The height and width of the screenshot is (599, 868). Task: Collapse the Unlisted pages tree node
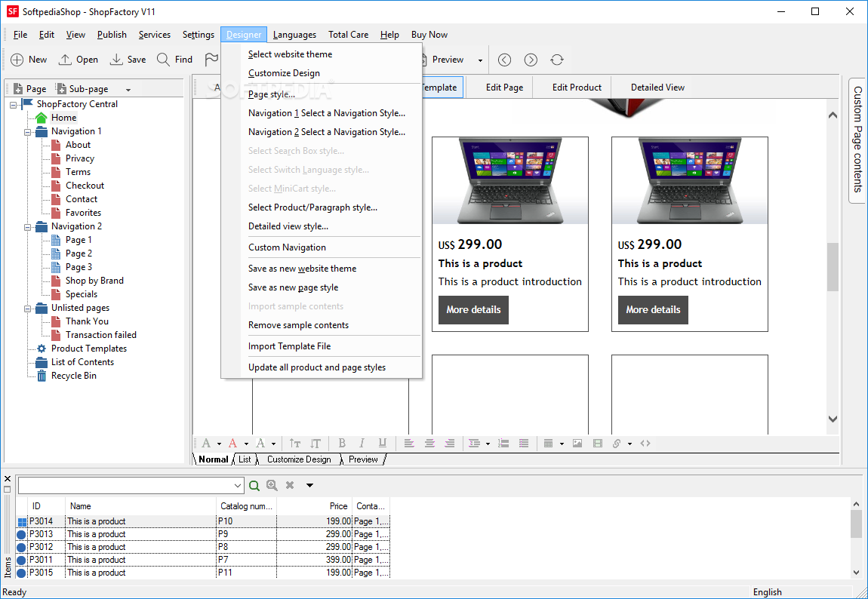28,309
